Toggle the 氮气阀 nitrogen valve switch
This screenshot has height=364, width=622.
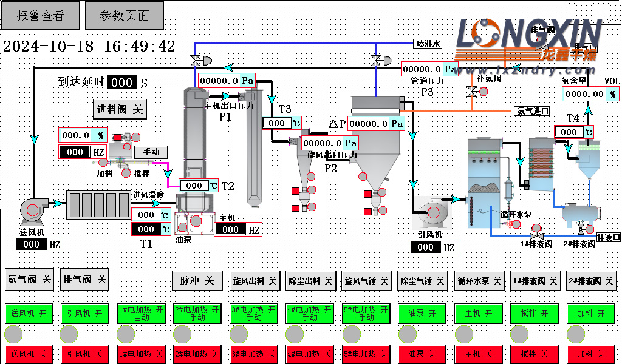[x=30, y=280]
